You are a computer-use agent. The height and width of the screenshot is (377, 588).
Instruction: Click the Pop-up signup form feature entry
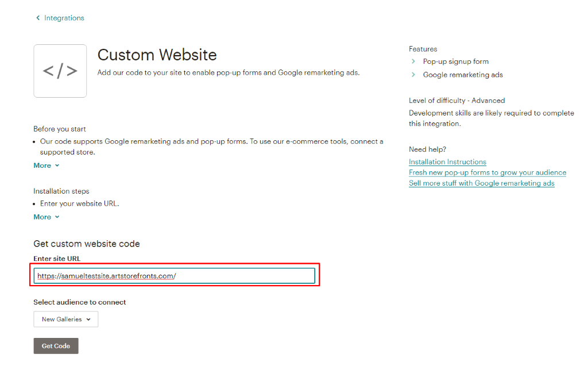(455, 61)
